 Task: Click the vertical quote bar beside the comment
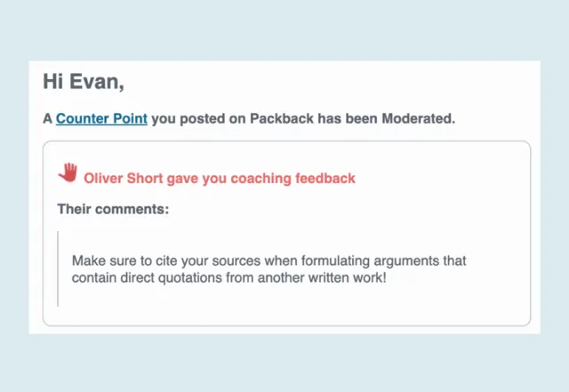coord(58,268)
